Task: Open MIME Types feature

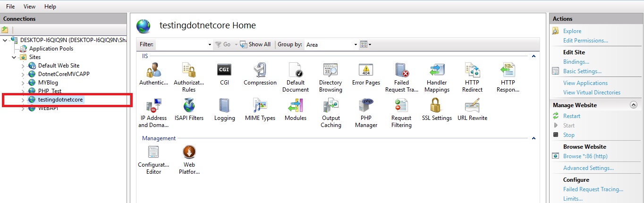Action: pyautogui.click(x=260, y=110)
